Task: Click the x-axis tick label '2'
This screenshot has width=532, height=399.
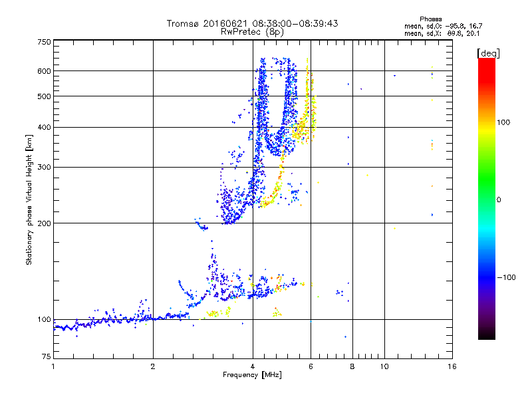Action: (153, 366)
